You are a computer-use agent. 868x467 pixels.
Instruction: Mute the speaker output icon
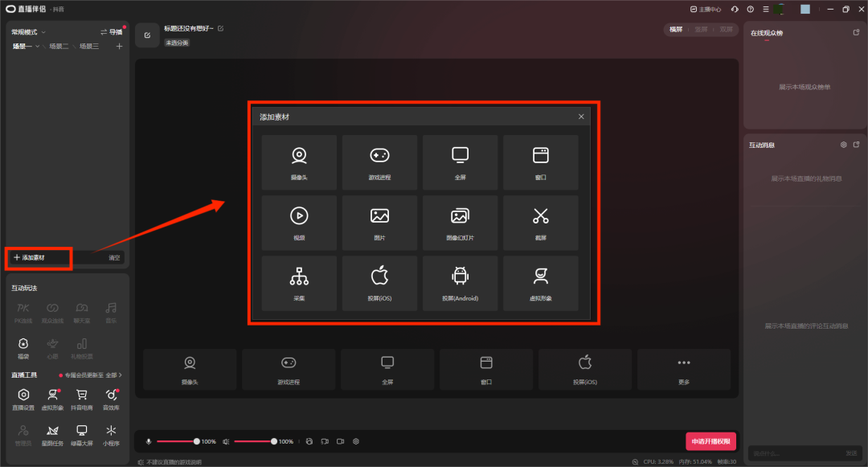coord(227,441)
